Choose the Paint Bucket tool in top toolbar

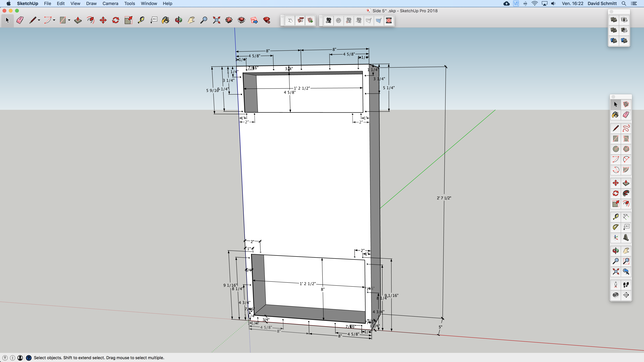tap(166, 20)
